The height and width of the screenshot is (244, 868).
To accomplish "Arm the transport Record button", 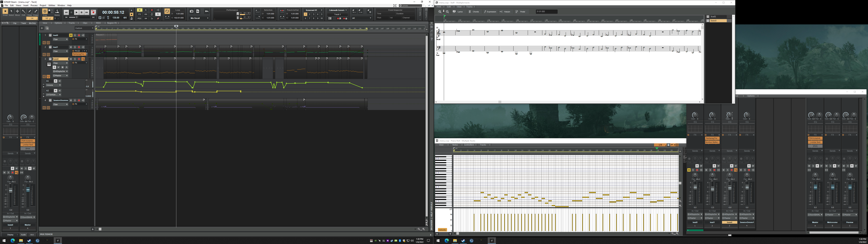I will point(93,13).
